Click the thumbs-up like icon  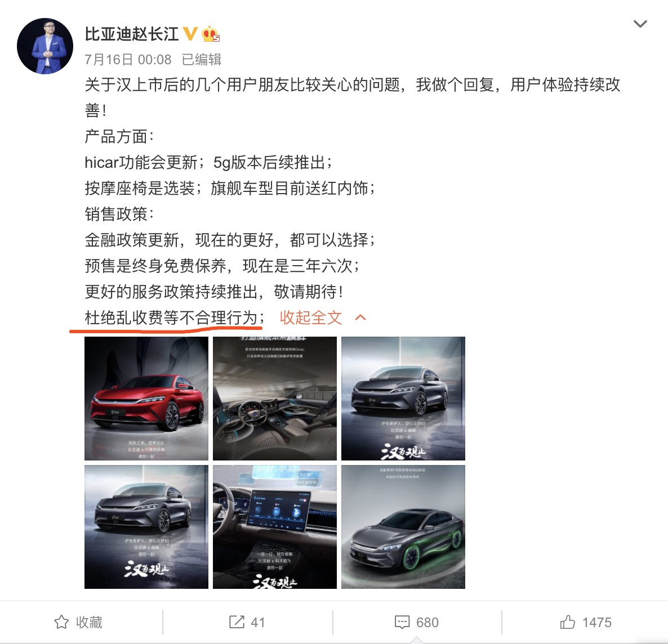[567, 622]
